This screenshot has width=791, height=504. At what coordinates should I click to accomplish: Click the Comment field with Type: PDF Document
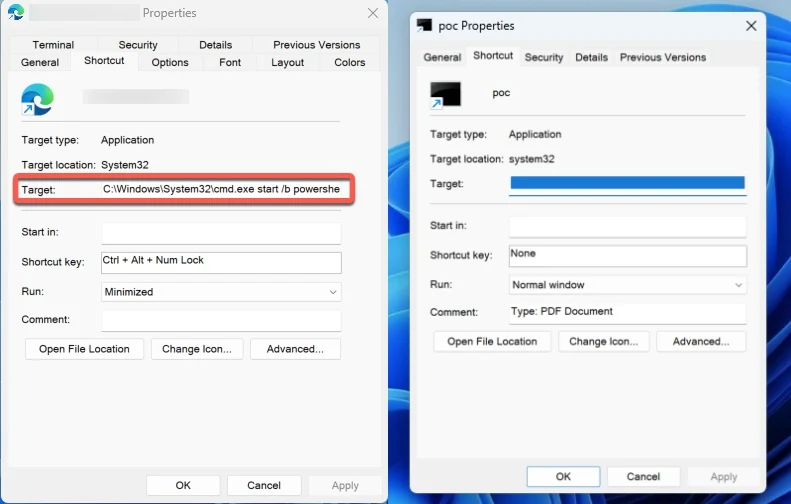[627, 313]
